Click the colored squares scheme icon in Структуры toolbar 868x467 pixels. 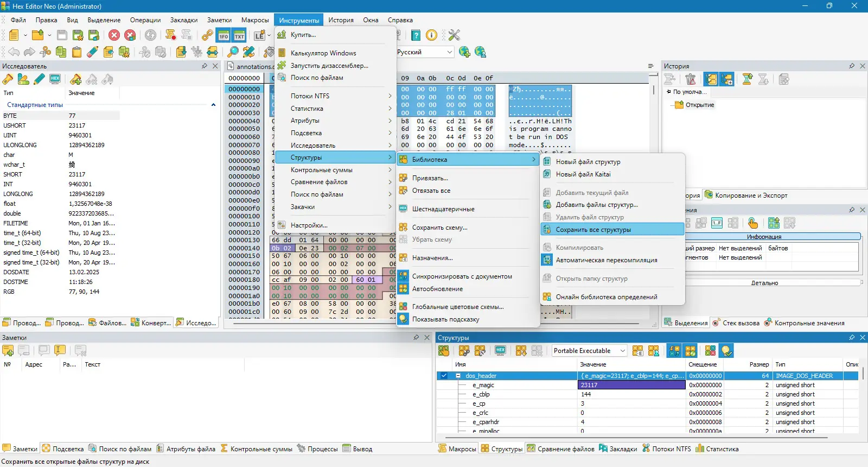pyautogui.click(x=711, y=351)
